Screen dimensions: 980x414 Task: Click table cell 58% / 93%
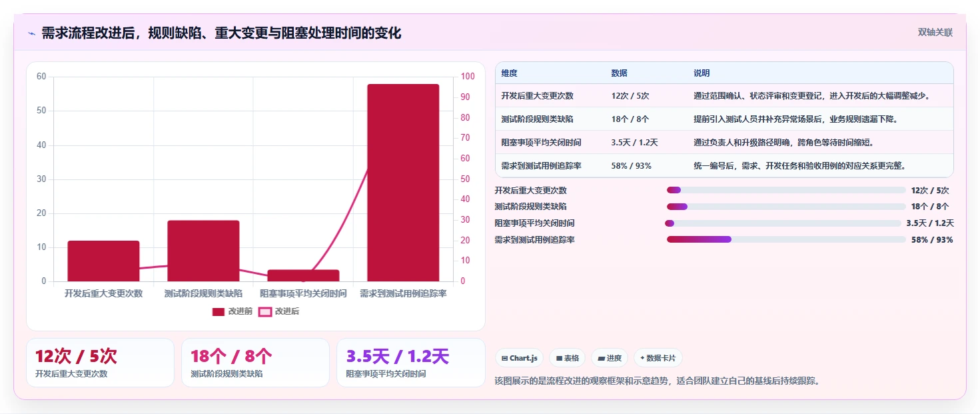click(x=631, y=166)
